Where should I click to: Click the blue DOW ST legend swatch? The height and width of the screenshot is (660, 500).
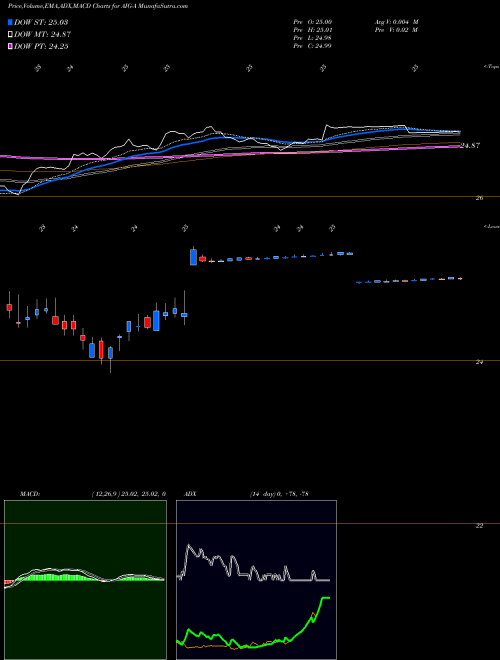[x=11, y=22]
